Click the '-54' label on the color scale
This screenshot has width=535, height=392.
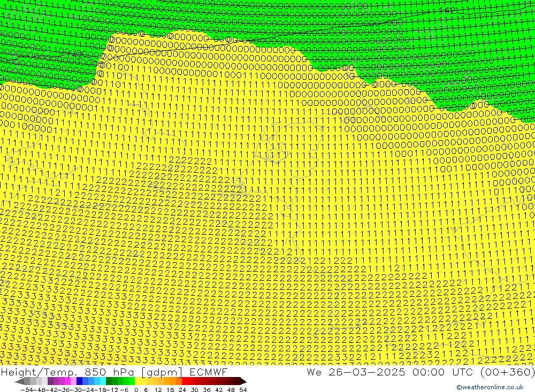[27, 390]
